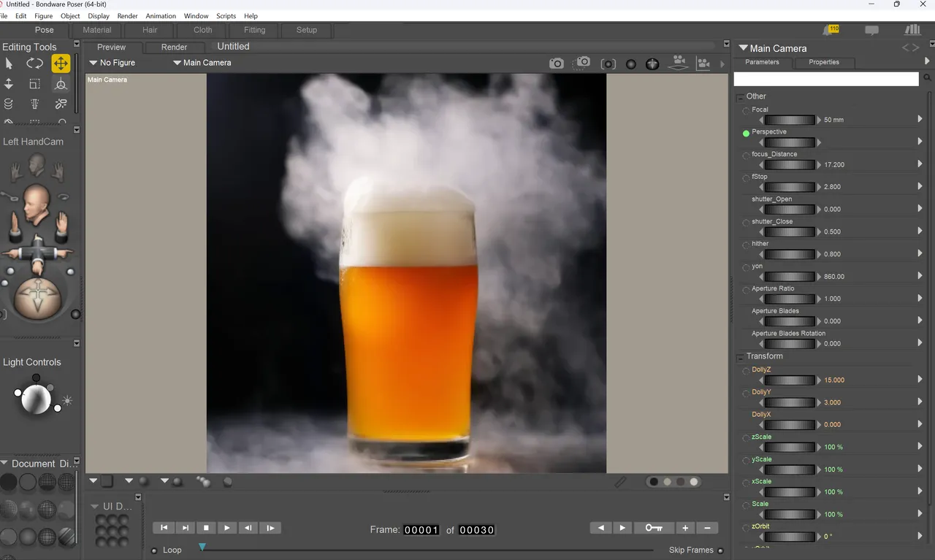Select the Translate In/Out tool
Screen dimensions: 935x560
pyautogui.click(x=9, y=84)
